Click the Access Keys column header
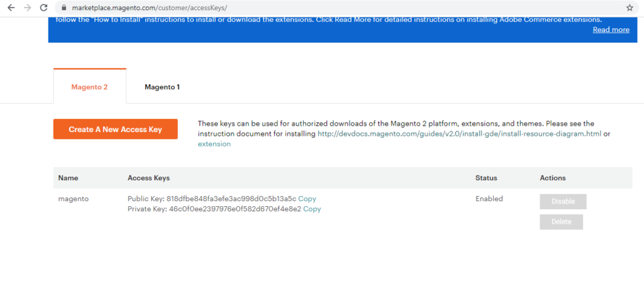The height and width of the screenshot is (286, 644). pyautogui.click(x=148, y=178)
